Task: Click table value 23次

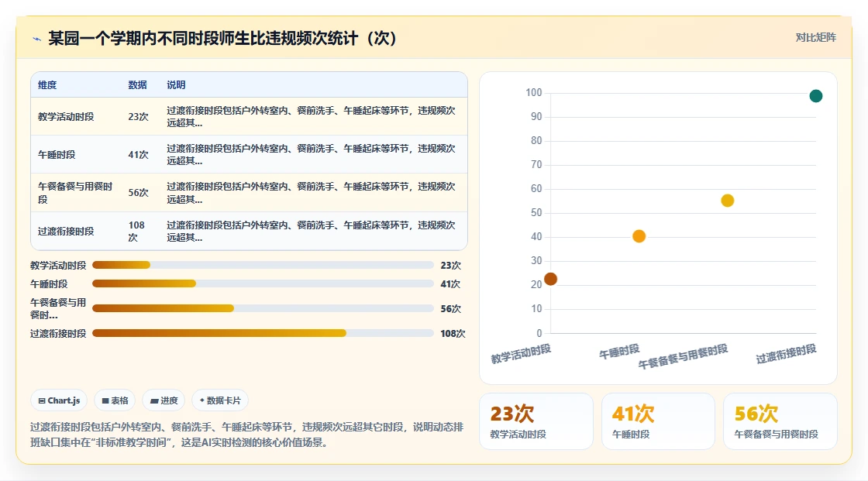Action: point(139,117)
